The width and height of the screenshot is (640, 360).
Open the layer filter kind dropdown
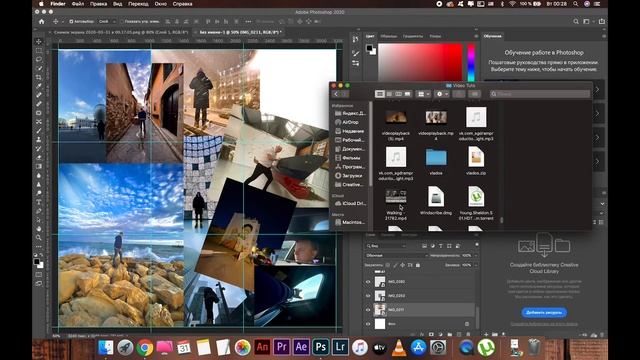pos(386,246)
